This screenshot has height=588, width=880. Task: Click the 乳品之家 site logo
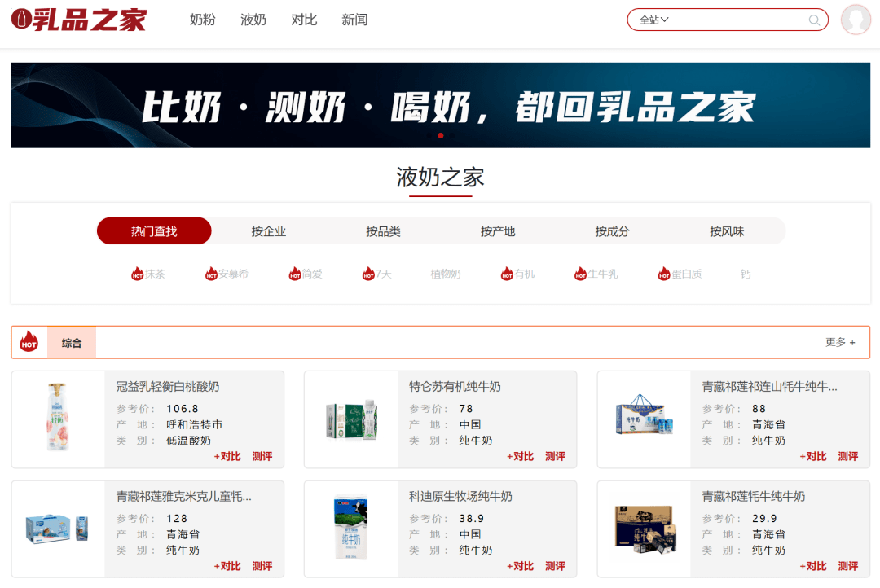79,20
